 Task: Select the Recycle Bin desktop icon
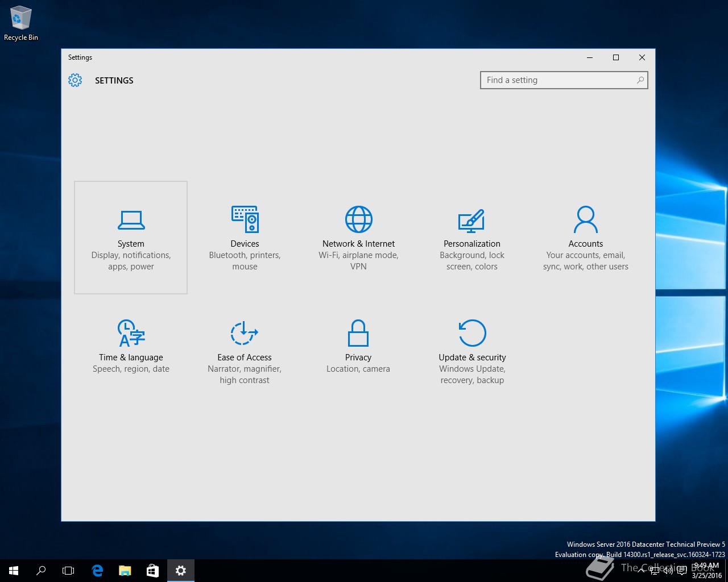[21, 24]
